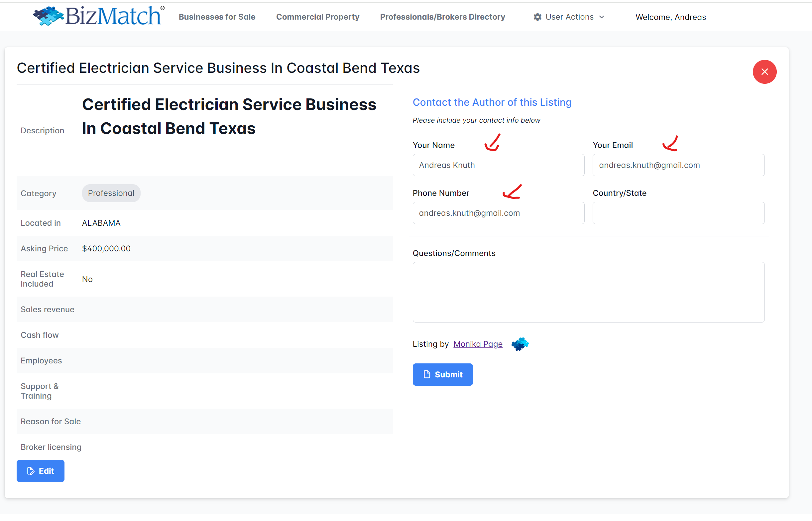
Task: Open Businesses for Sale menu
Action: pos(217,17)
